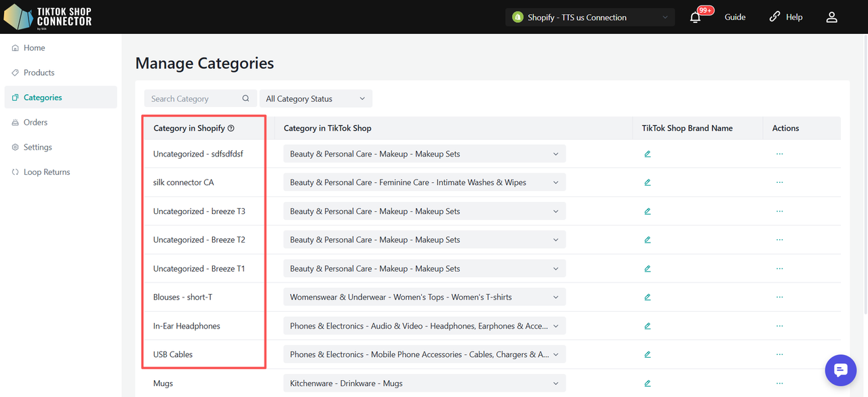Open the Shopify - TTS us Connection dropdown
This screenshot has height=397, width=868.
pyautogui.click(x=590, y=18)
